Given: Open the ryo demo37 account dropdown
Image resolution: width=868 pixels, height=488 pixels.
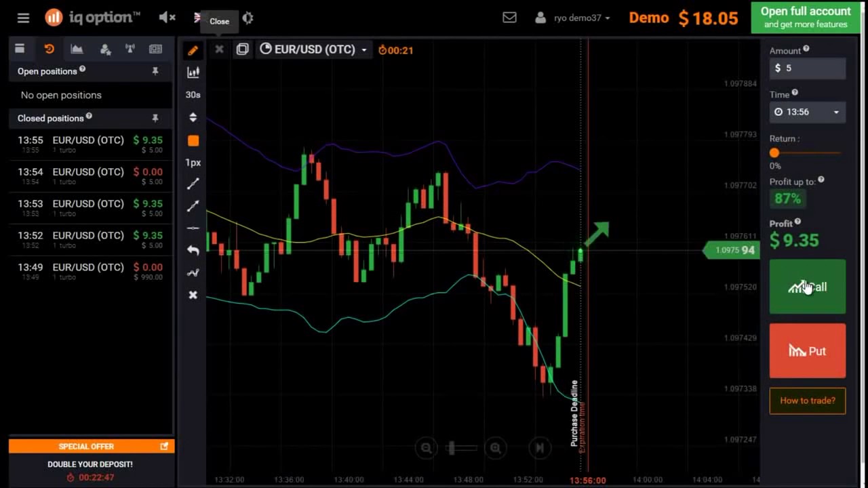Looking at the screenshot, I should pos(572,18).
